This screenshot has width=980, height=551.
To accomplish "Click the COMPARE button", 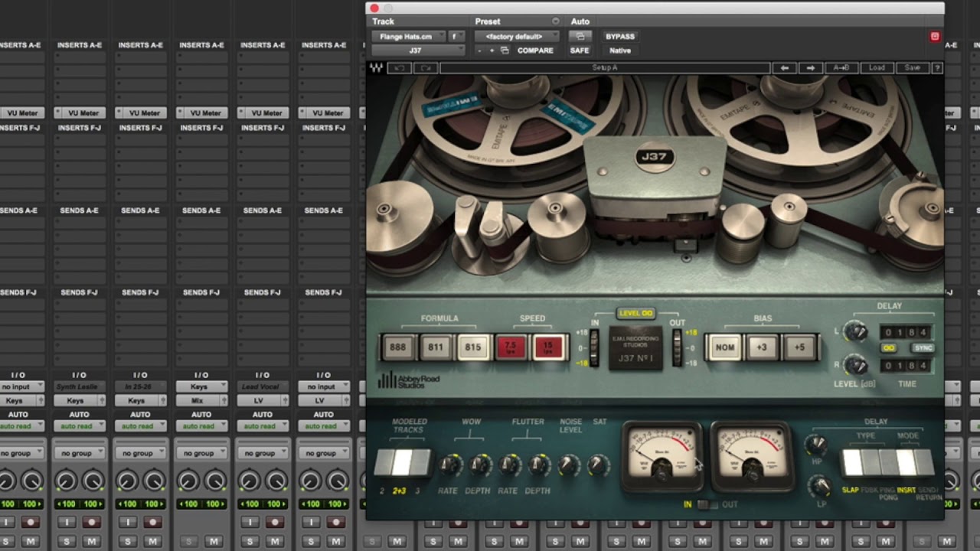I will (535, 51).
